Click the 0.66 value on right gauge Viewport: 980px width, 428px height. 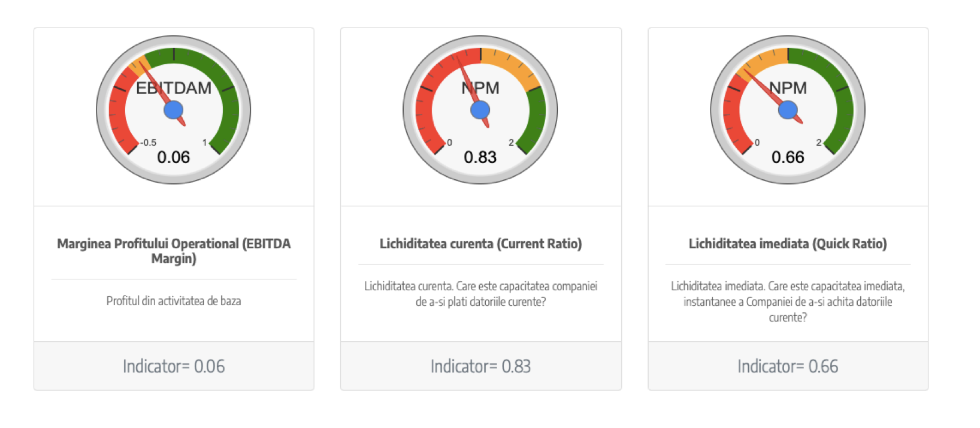coord(788,157)
